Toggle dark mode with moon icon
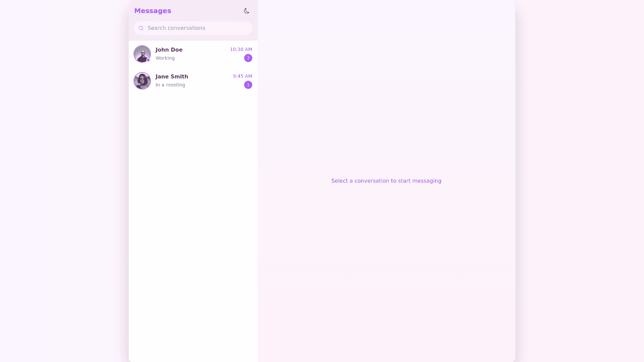 247,11
